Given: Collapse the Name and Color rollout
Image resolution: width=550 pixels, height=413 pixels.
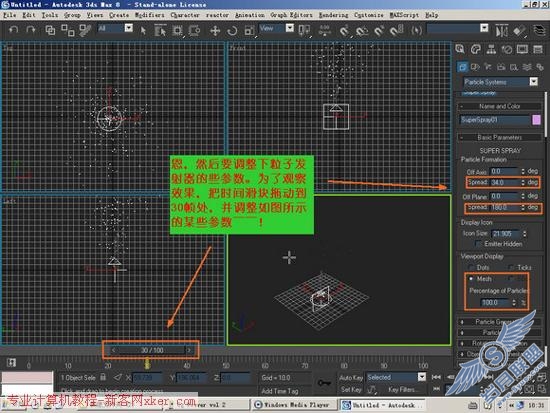Looking at the screenshot, I should (500, 106).
